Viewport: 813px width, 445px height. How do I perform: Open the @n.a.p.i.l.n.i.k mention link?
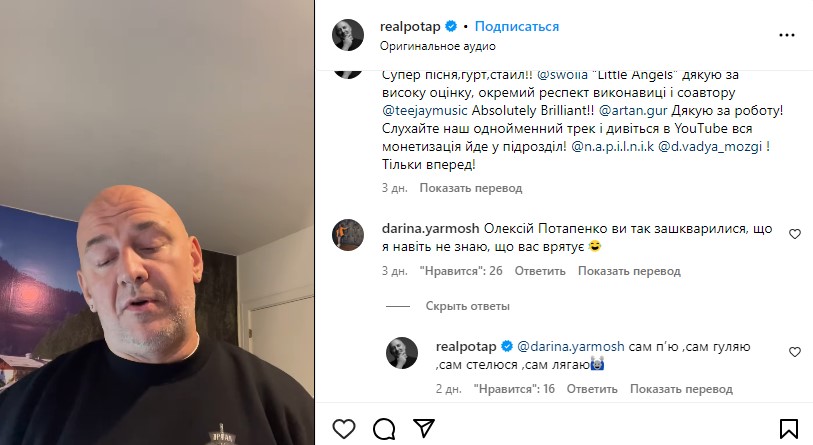coord(612,146)
